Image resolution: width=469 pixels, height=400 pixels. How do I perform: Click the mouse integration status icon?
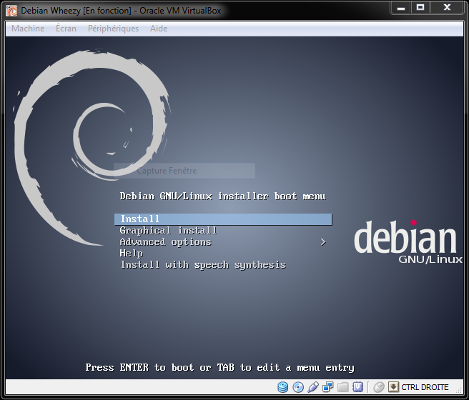(x=379, y=387)
